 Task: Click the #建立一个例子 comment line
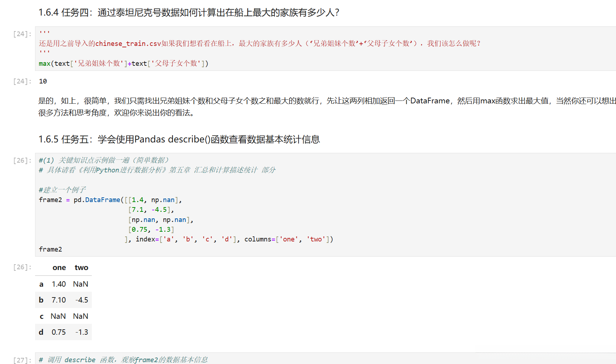pyautogui.click(x=62, y=190)
